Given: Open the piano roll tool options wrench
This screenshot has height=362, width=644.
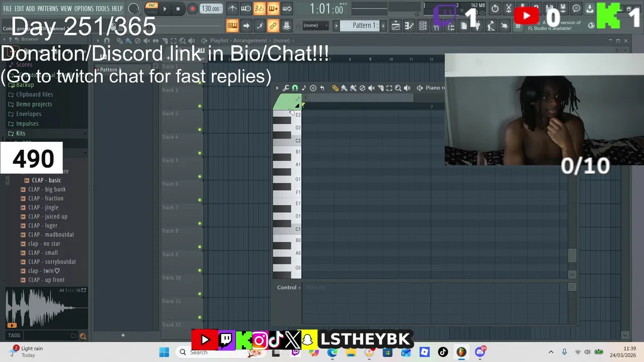Looking at the screenshot, I should 286,88.
